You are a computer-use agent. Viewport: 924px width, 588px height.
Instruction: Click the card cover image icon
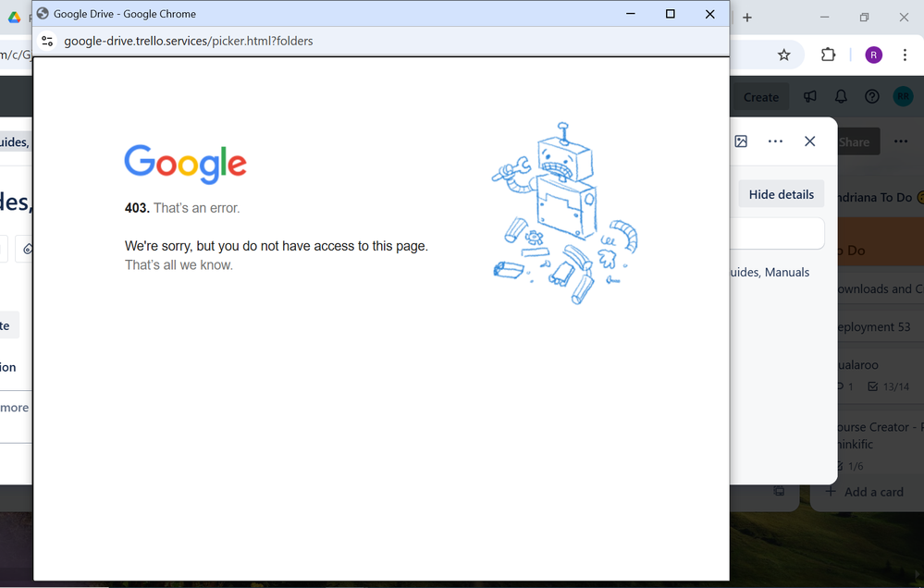click(741, 141)
